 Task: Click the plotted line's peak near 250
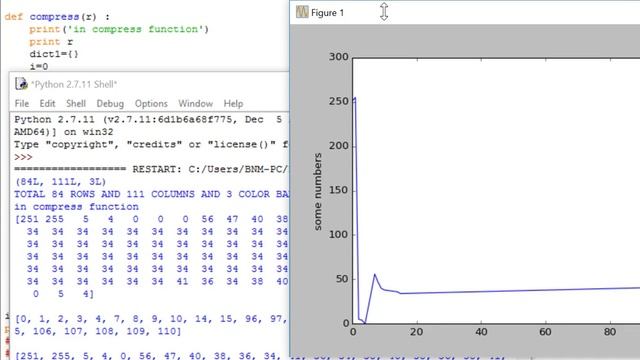pyautogui.click(x=355, y=98)
